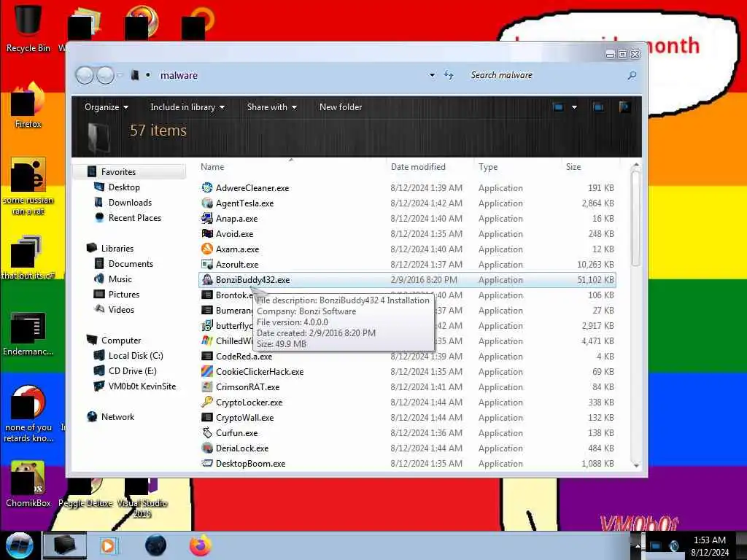The height and width of the screenshot is (560, 747).
Task: Expand the view options dropdown arrow
Action: 574,107
